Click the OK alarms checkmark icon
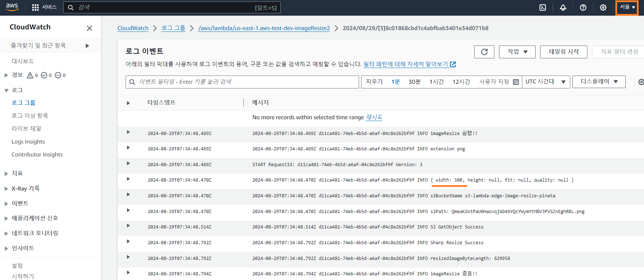The width and height of the screenshot is (644, 280). click(x=44, y=75)
